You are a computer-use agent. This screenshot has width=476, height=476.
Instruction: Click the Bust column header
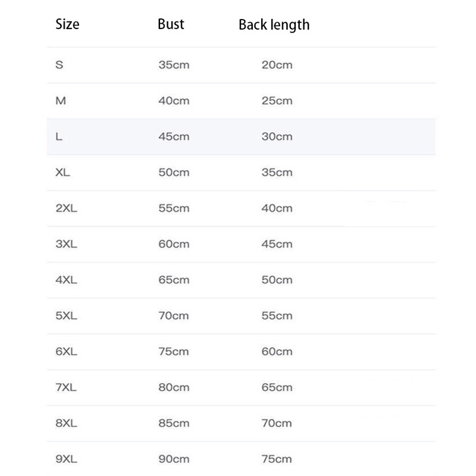(171, 24)
